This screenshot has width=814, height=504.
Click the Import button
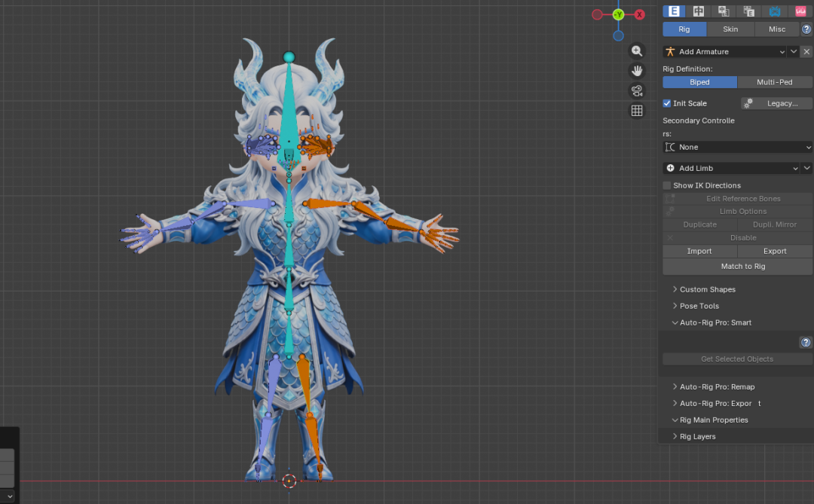pyautogui.click(x=699, y=251)
